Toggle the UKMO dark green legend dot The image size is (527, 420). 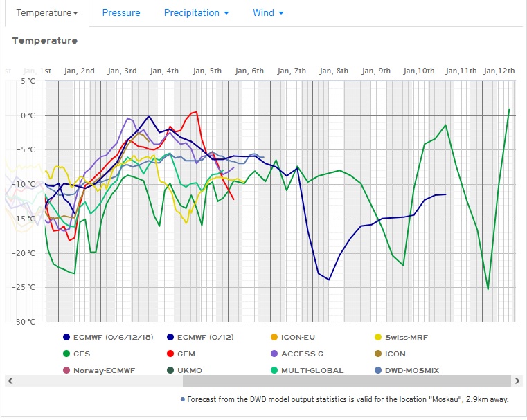coord(170,370)
